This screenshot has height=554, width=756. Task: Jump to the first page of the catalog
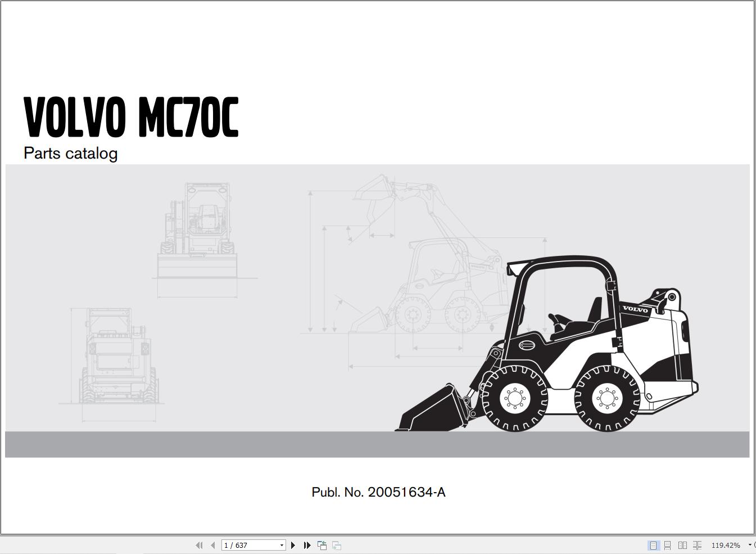coord(200,545)
